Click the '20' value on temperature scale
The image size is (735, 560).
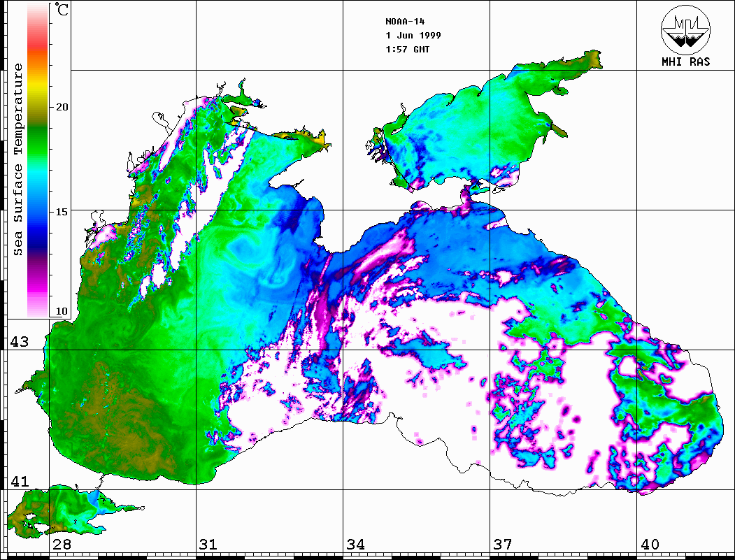click(x=62, y=107)
